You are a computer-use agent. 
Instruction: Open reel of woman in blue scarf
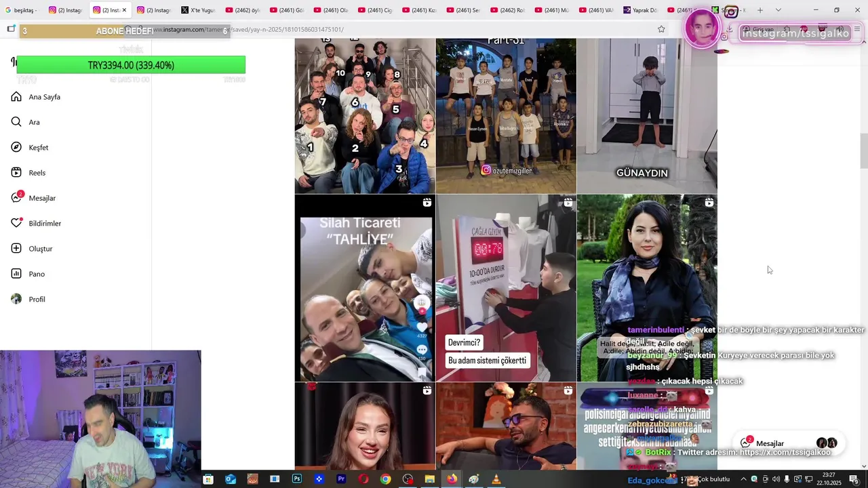coord(647,288)
